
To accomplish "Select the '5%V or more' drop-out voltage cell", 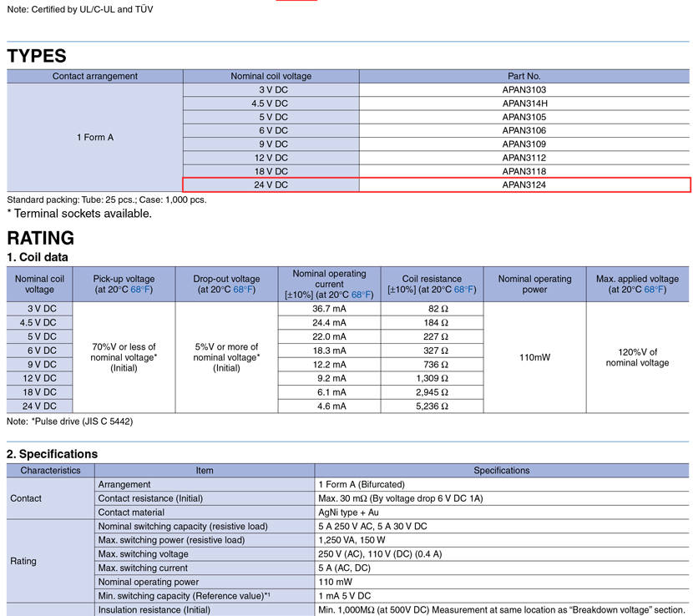I will point(226,357).
